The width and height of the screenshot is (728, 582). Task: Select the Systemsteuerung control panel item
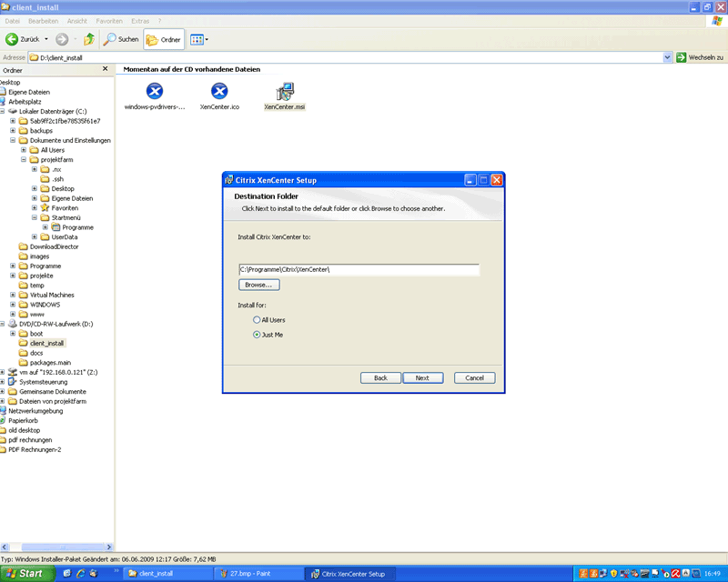[x=43, y=382]
